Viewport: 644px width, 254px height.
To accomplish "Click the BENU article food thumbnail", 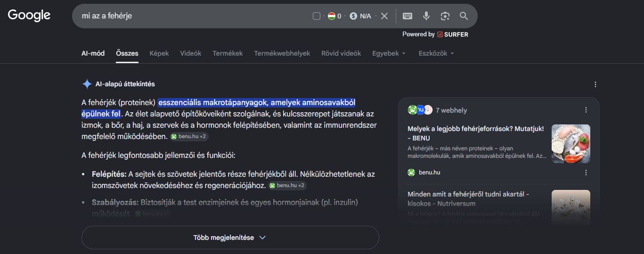I will [x=571, y=144].
